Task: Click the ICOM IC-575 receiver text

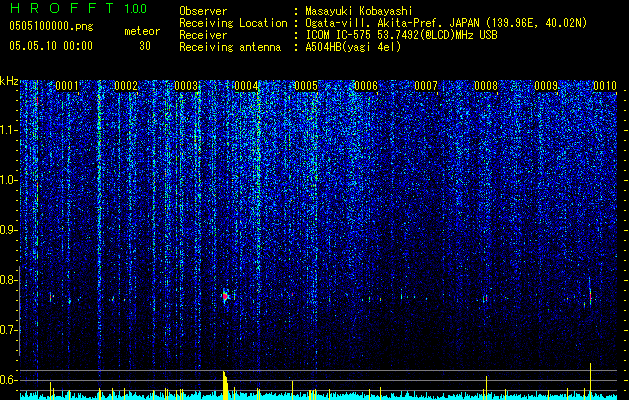Action: tap(401, 35)
